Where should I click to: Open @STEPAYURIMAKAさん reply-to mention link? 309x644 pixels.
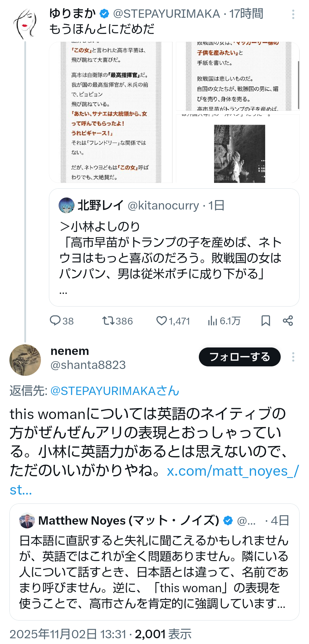[x=114, y=391]
